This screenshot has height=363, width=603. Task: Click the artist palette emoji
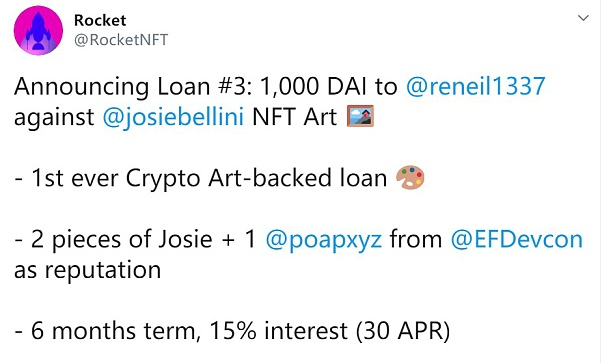410,177
